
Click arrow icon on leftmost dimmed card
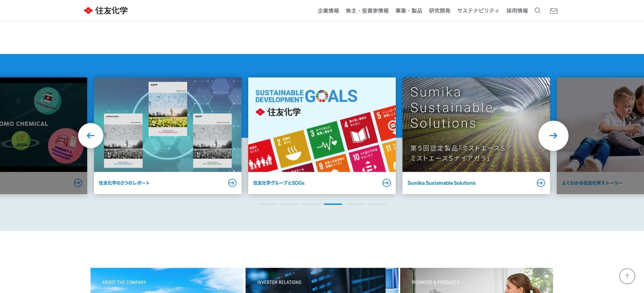click(78, 183)
